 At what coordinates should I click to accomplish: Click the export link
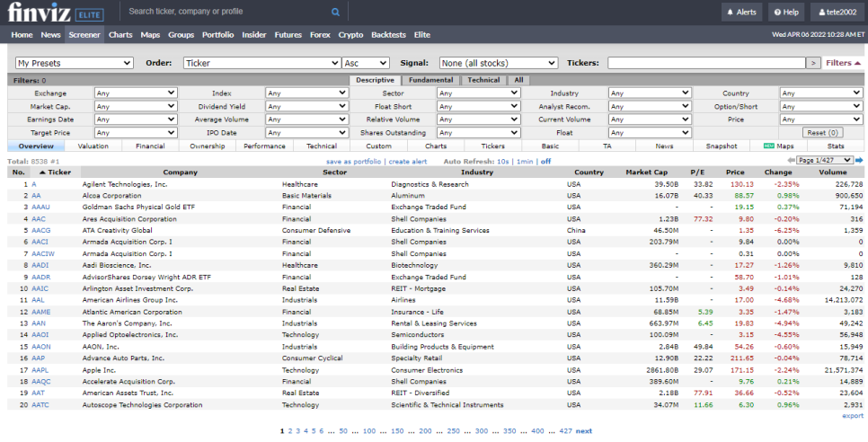point(853,416)
